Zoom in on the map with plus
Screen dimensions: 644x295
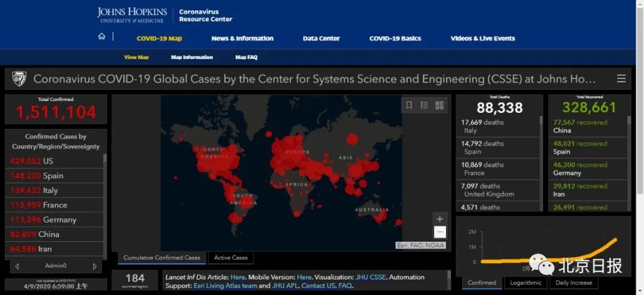440,219
